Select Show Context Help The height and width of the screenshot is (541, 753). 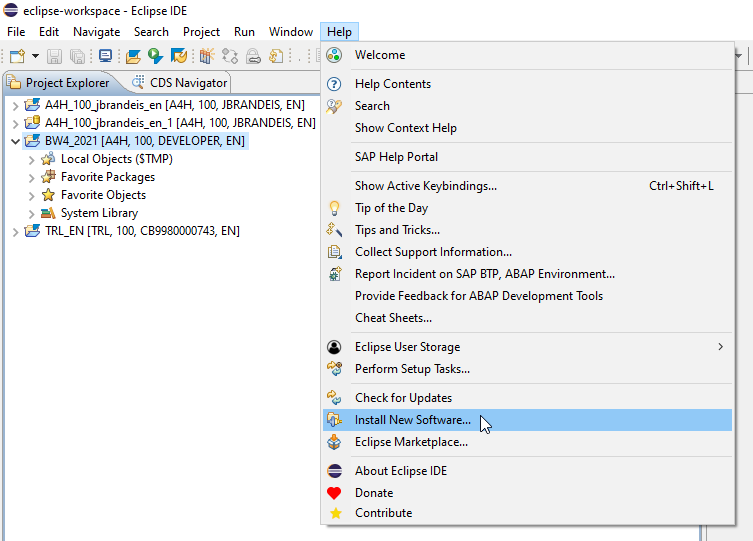[x=527, y=128]
